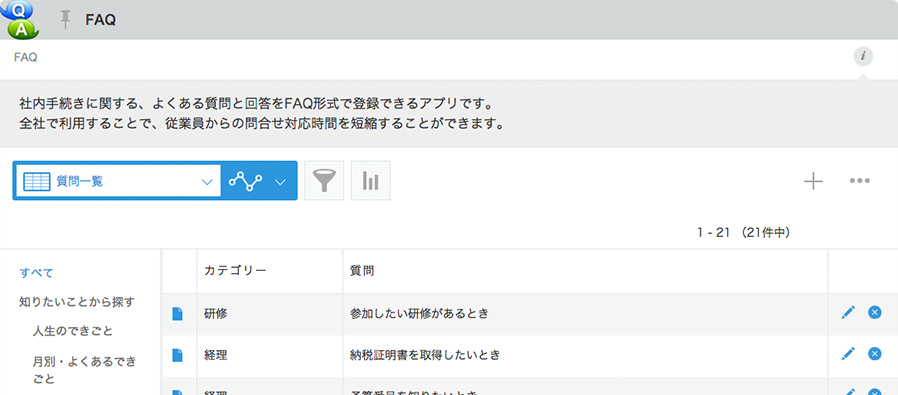Open the bar chart aggregate button
898x395 pixels.
point(371,181)
